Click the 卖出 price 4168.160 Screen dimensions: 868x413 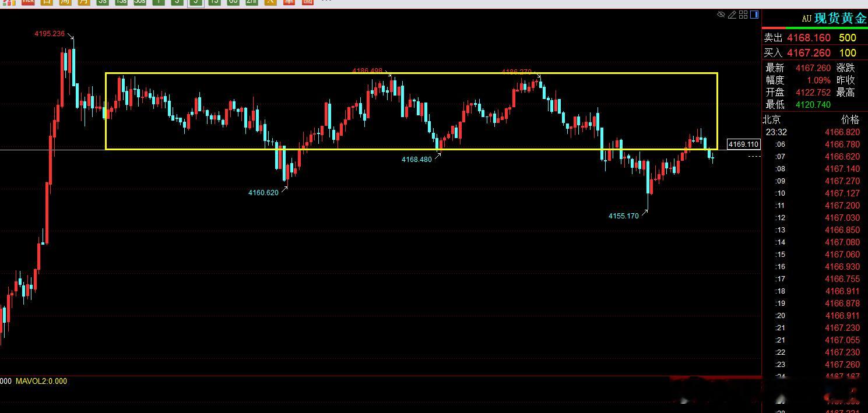click(x=809, y=38)
